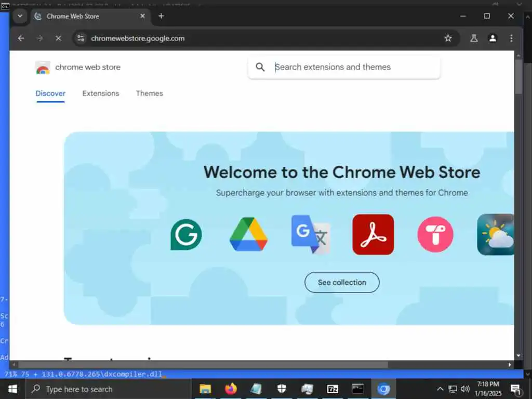Open a new tab with the plus button
Screen dimensions: 532x399
point(161,16)
